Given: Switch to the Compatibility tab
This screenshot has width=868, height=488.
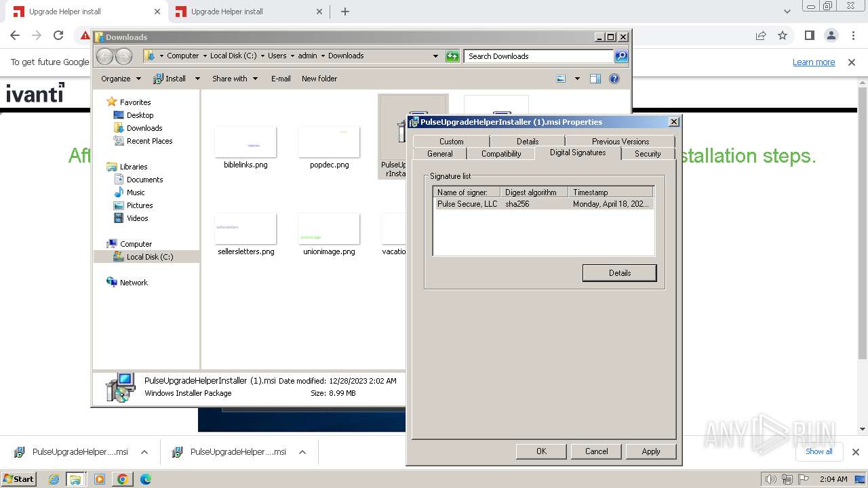Looking at the screenshot, I should coord(501,154).
